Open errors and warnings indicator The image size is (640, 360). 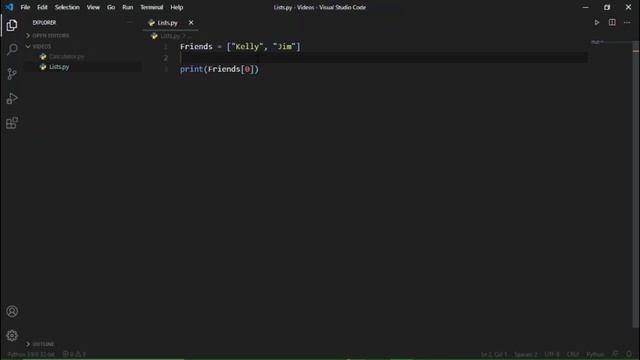(x=74, y=354)
